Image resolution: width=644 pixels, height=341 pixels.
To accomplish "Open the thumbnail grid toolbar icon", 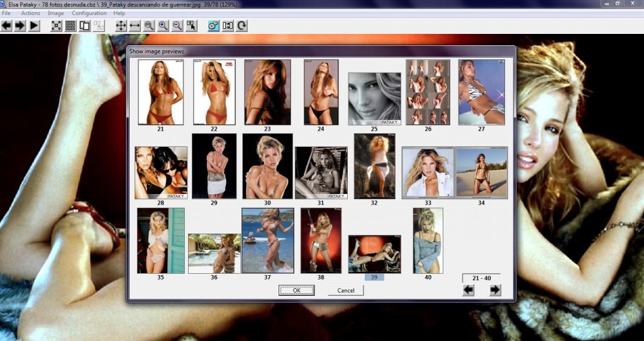I will (70, 26).
